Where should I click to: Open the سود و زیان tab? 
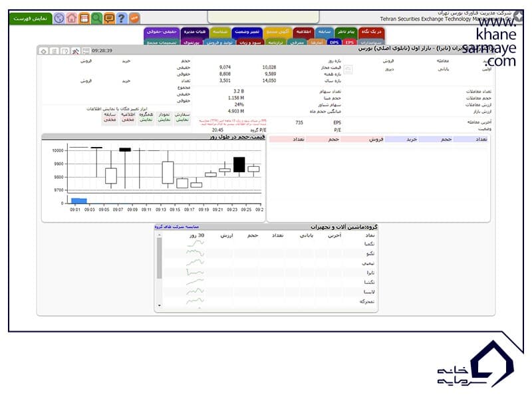pos(251,43)
